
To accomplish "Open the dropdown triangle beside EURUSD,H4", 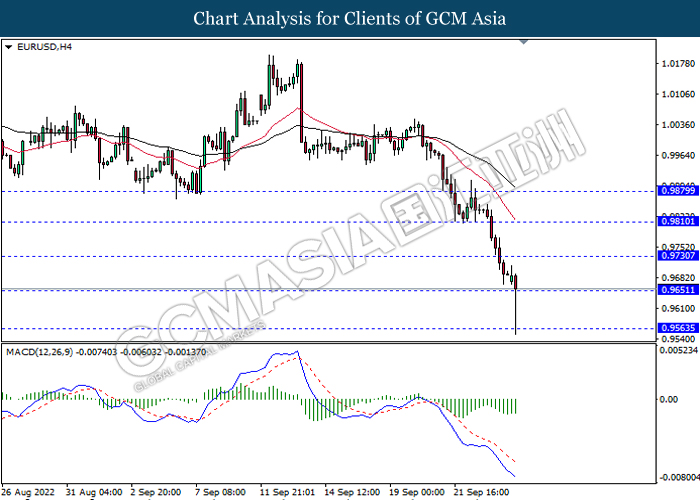I will pos(9,47).
